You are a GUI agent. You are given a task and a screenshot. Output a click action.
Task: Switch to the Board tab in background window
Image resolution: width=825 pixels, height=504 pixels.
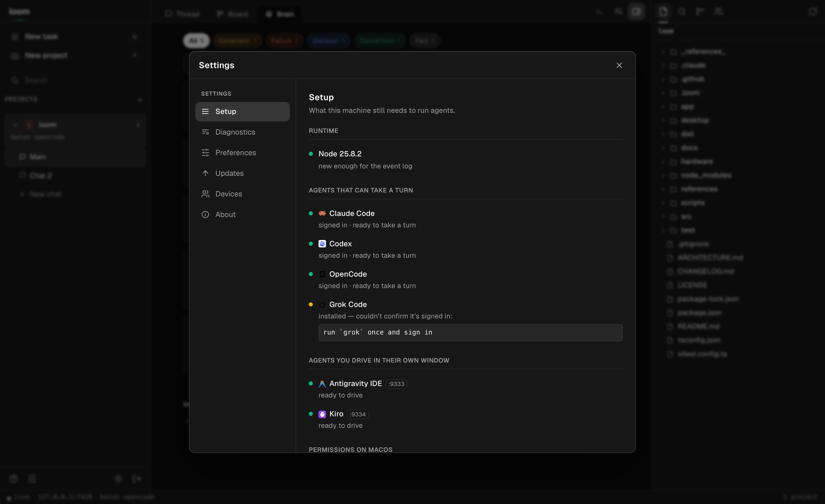pyautogui.click(x=232, y=14)
